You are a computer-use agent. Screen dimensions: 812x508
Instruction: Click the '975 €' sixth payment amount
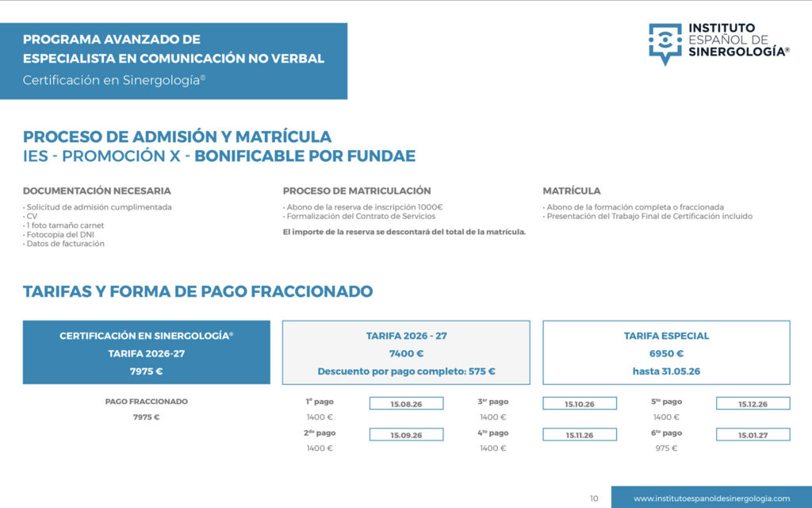tap(666, 448)
